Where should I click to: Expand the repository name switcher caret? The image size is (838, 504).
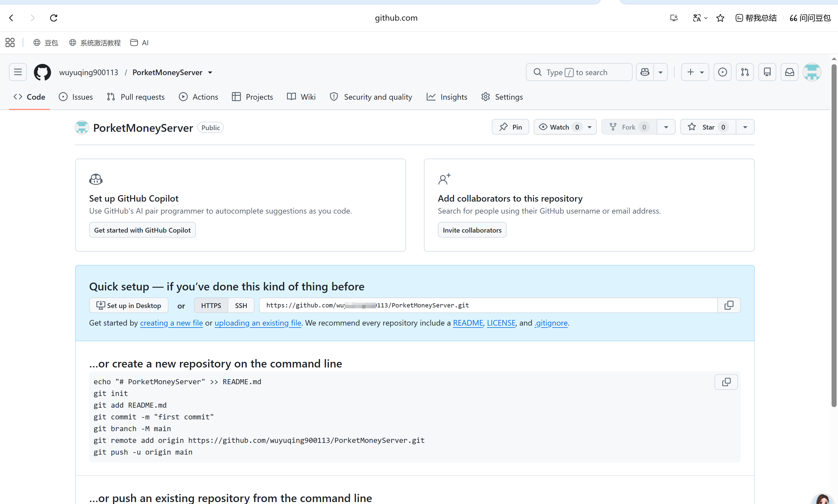tap(210, 72)
